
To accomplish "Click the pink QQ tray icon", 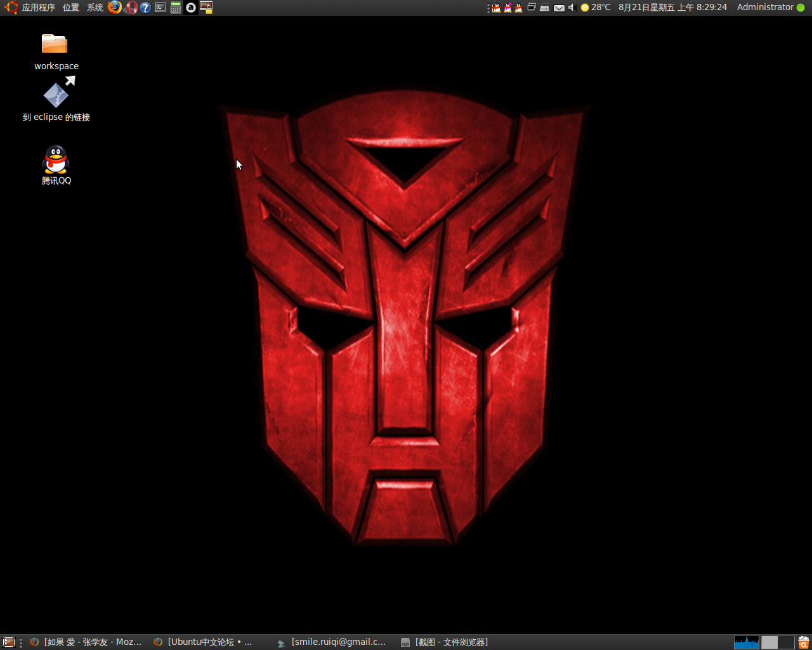I will pos(507,8).
